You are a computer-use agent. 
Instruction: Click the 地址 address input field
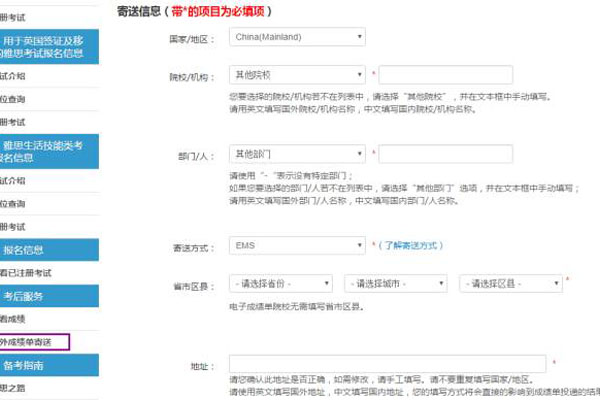tap(387, 364)
